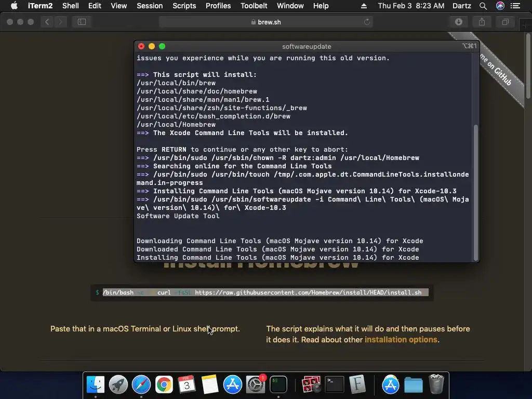Click the brew.sh address bar in Safari
The height and width of the screenshot is (399, 532).
(x=265, y=22)
